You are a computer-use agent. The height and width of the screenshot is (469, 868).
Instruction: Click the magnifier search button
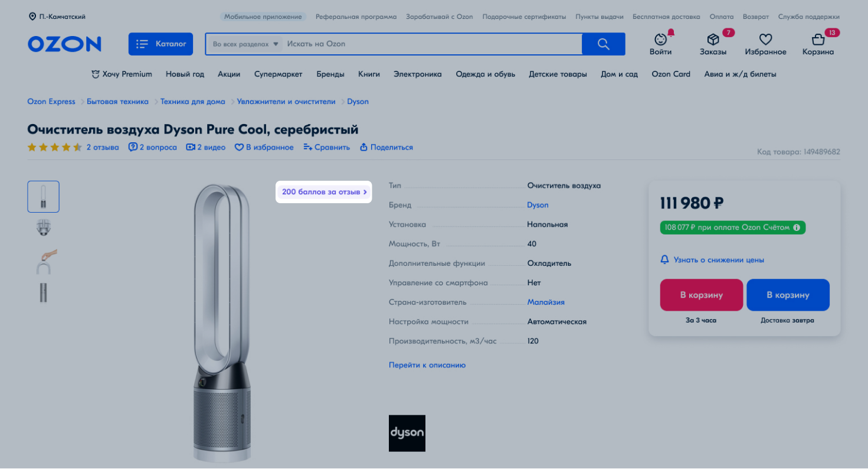[603, 44]
